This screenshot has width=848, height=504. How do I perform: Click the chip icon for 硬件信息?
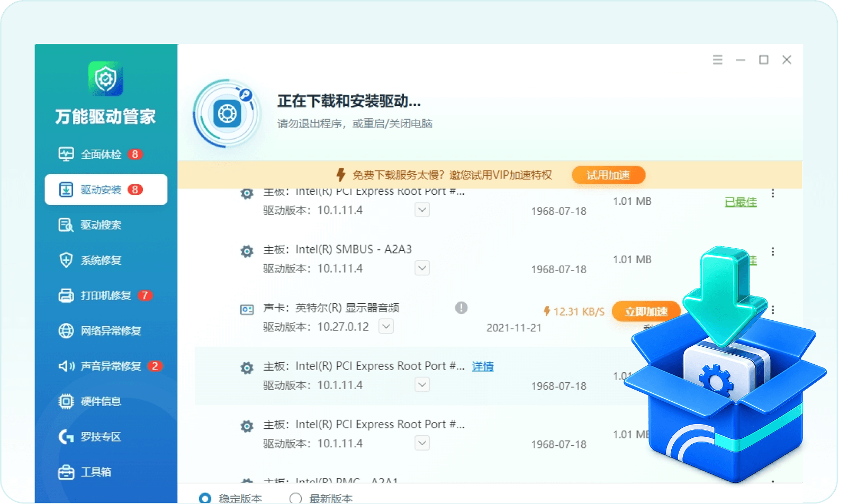tap(66, 401)
